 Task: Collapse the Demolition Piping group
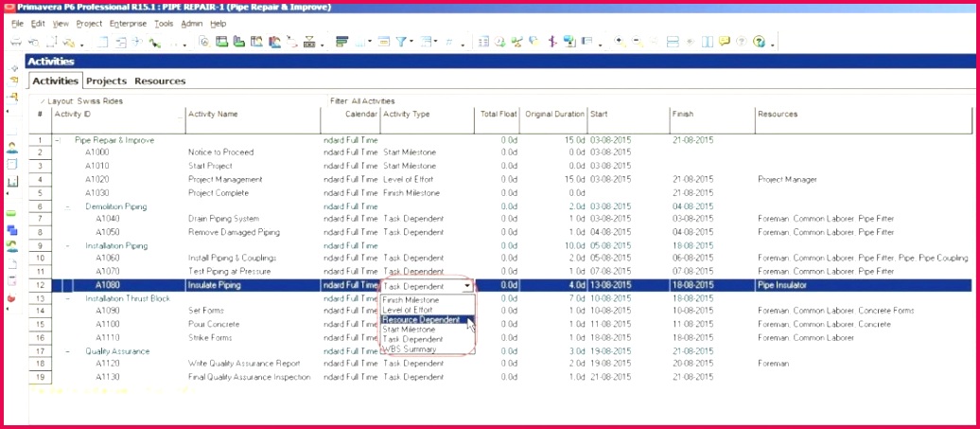[x=68, y=207]
